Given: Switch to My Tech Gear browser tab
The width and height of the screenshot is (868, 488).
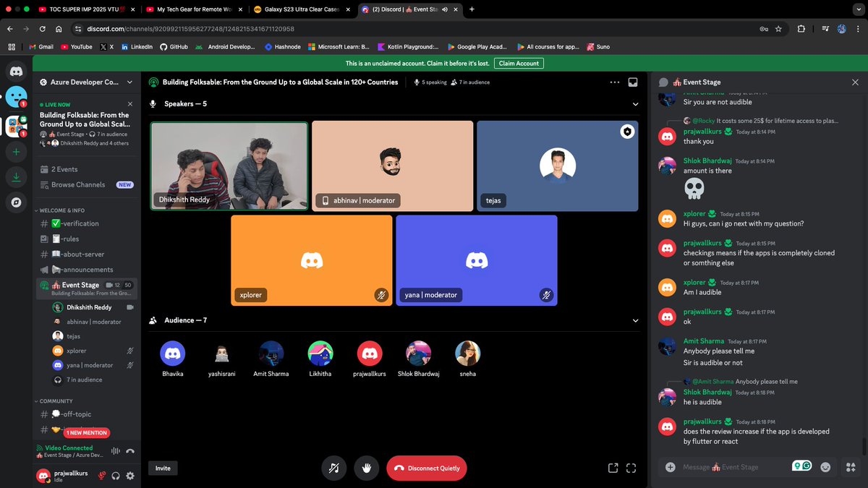Looking at the screenshot, I should [x=195, y=9].
